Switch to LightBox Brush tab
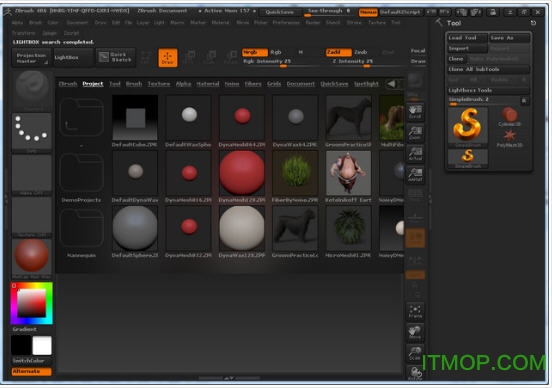Viewport: 552px width, 388px height. (134, 84)
